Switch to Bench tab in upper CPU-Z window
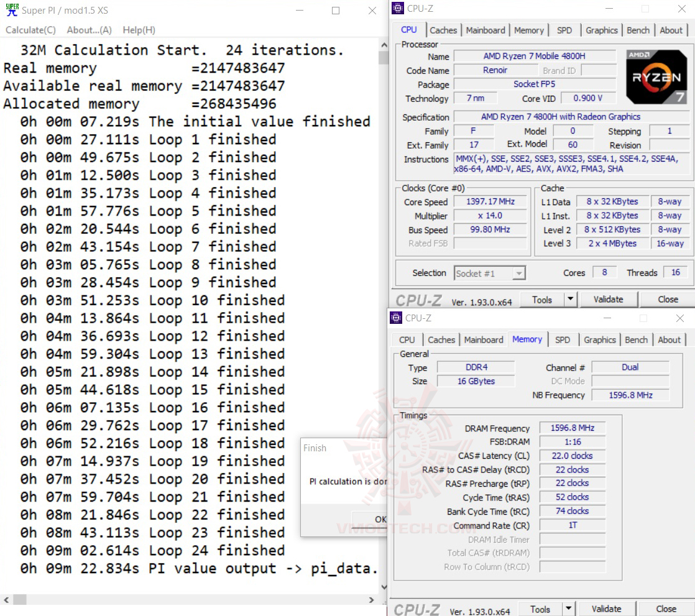Image resolution: width=695 pixels, height=616 pixels. pyautogui.click(x=638, y=30)
